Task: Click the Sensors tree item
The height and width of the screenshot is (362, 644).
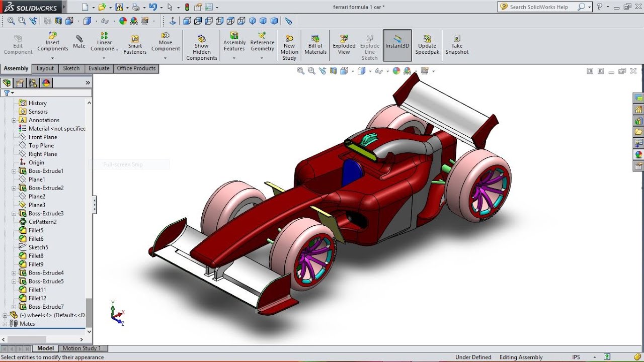Action: click(x=38, y=112)
